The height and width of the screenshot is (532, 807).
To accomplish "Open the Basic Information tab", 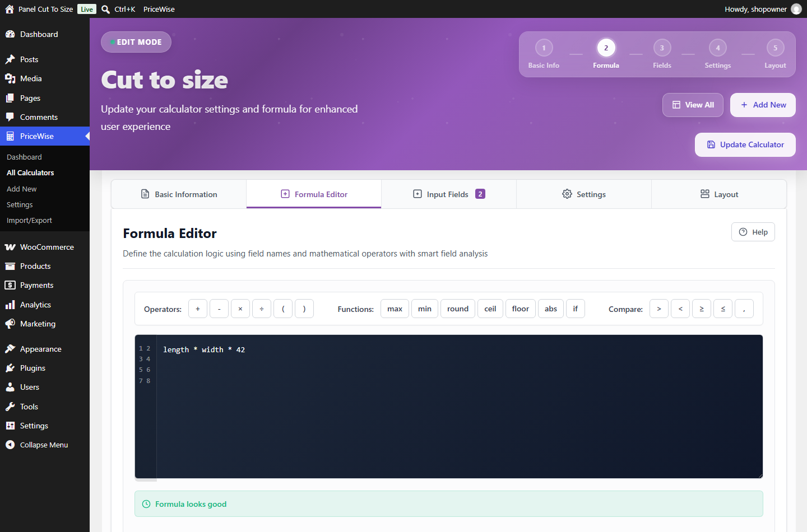I will (x=179, y=194).
